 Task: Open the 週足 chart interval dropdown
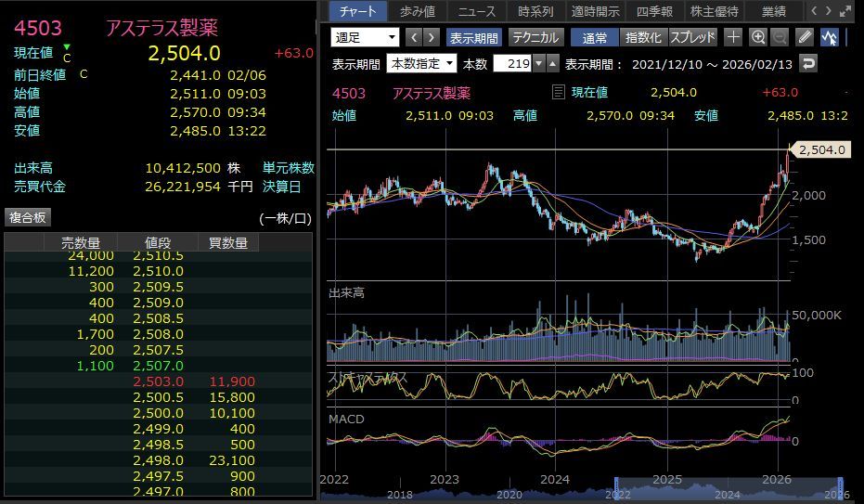365,37
